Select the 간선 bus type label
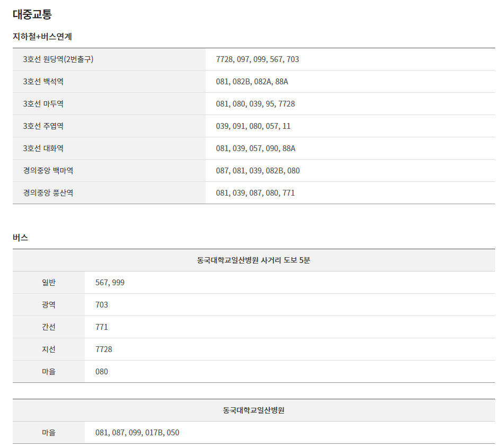The height and width of the screenshot is (447, 504). 49,327
